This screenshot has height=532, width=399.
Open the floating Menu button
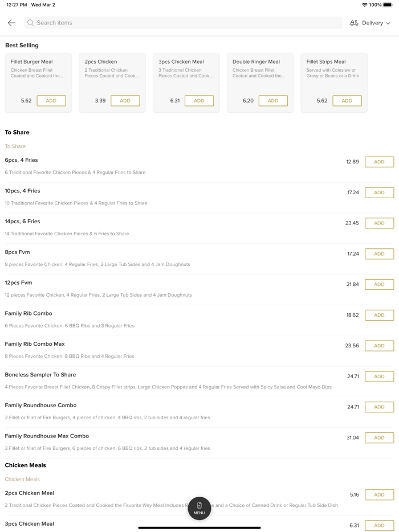coord(199,508)
